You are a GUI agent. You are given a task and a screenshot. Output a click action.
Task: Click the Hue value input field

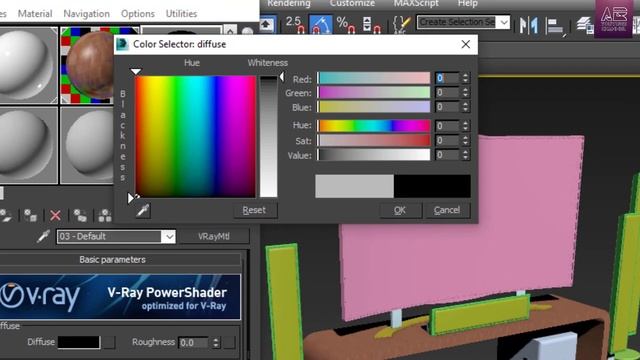[447, 125]
